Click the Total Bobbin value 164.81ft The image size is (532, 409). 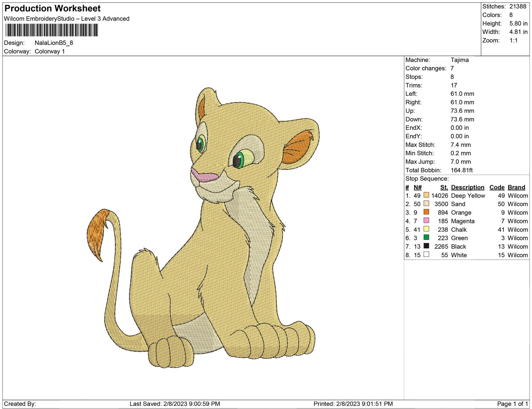[461, 170]
